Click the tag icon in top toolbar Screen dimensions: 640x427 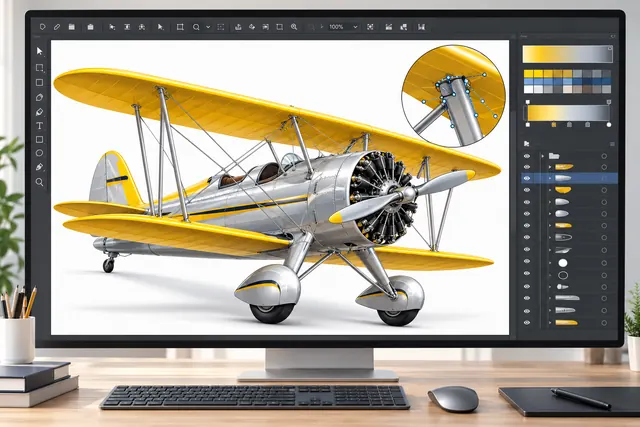click(x=42, y=27)
